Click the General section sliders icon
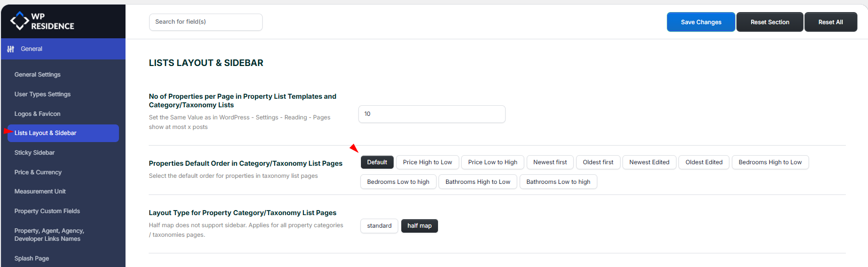868x267 pixels. coord(11,49)
